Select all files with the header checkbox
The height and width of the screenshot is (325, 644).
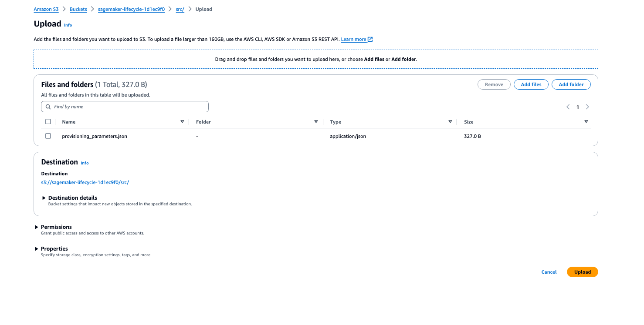[48, 122]
